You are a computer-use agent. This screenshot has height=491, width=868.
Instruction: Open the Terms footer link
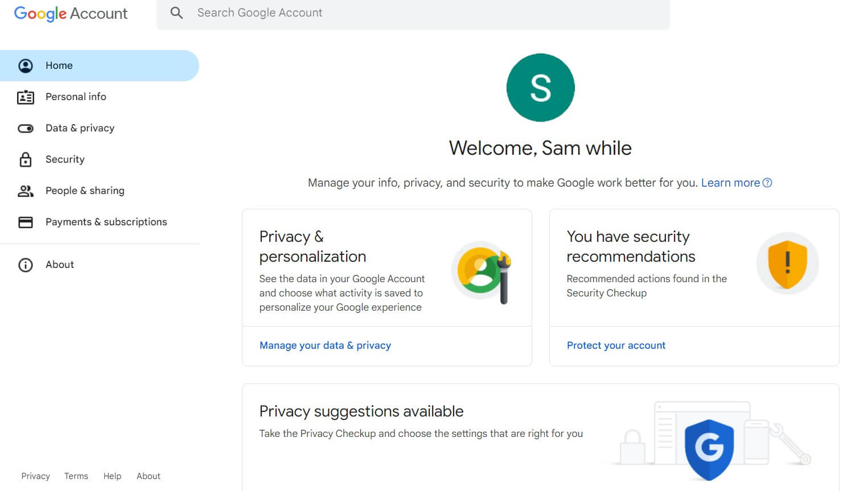point(76,476)
